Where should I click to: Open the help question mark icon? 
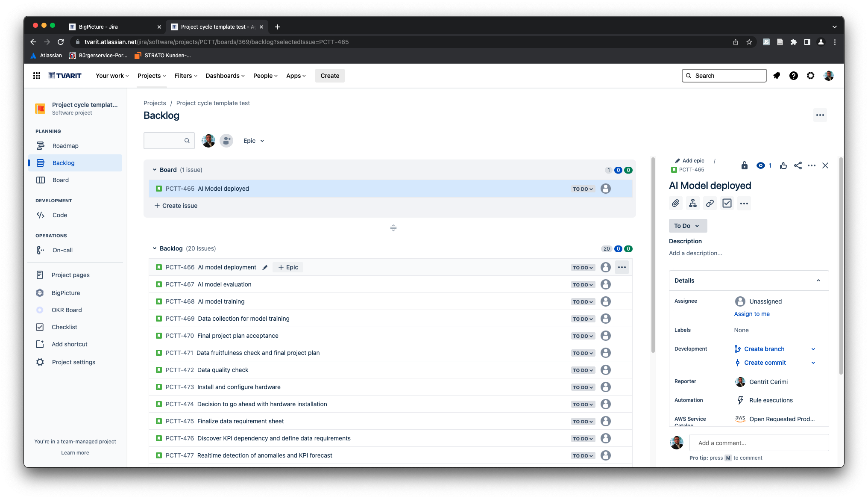(x=794, y=76)
